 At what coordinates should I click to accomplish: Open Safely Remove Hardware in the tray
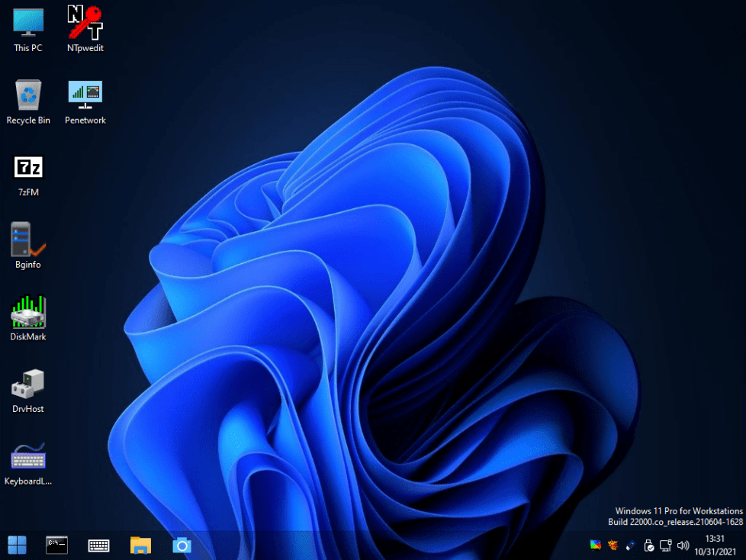[648, 545]
